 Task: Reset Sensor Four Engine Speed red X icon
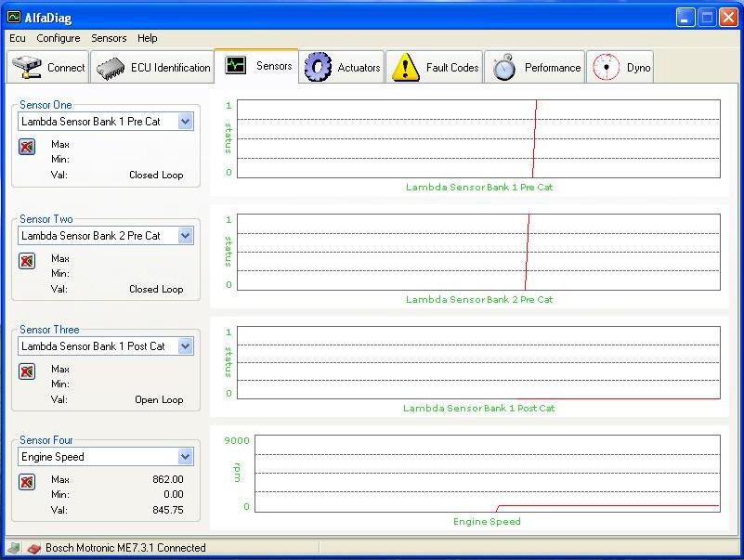click(27, 482)
